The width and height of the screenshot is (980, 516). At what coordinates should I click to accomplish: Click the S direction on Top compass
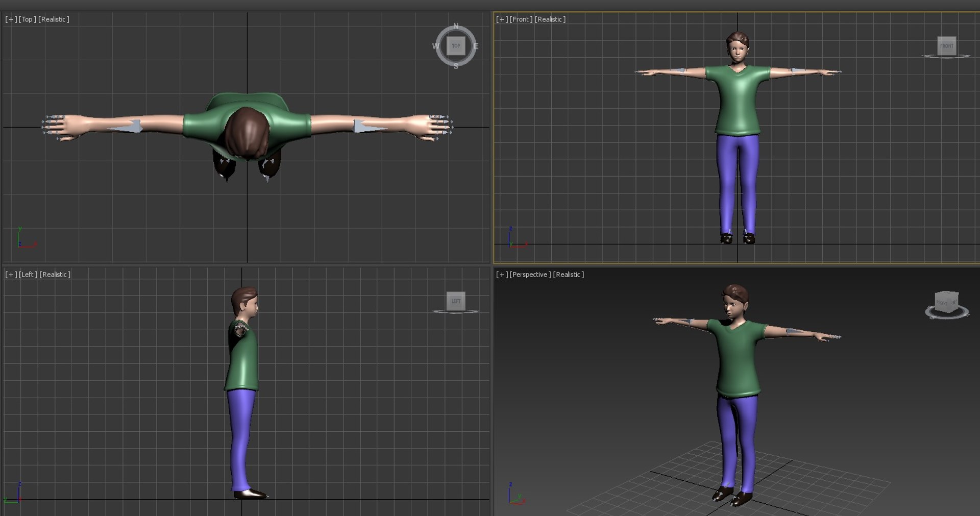(x=456, y=66)
